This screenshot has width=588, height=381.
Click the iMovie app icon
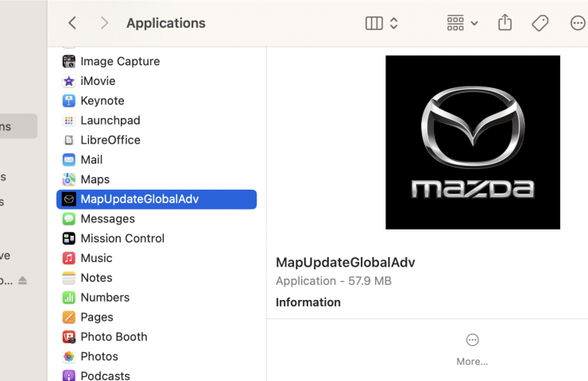pyautogui.click(x=69, y=81)
